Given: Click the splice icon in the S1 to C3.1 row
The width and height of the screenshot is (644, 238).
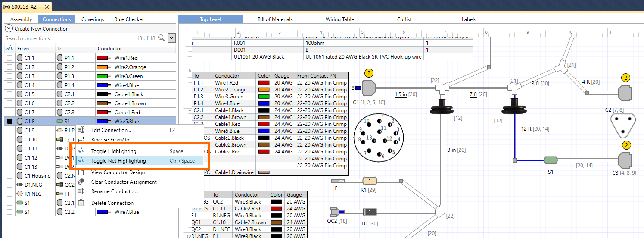Looking at the screenshot, I should (20, 203).
